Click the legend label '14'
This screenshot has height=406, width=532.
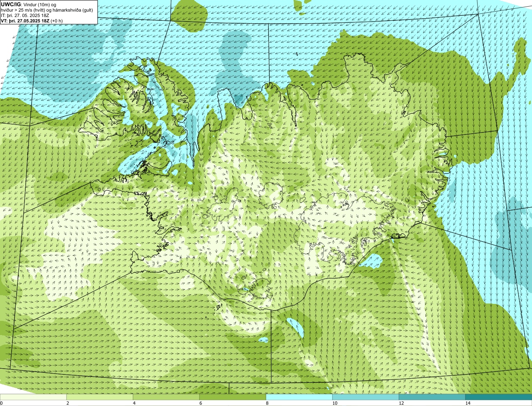click(468, 403)
